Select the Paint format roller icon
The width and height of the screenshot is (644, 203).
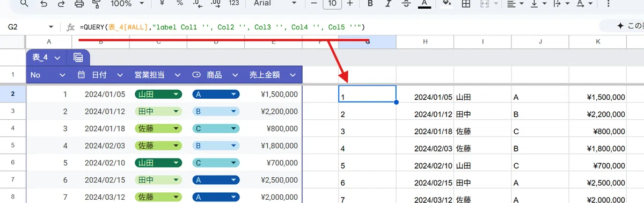tap(96, 3)
